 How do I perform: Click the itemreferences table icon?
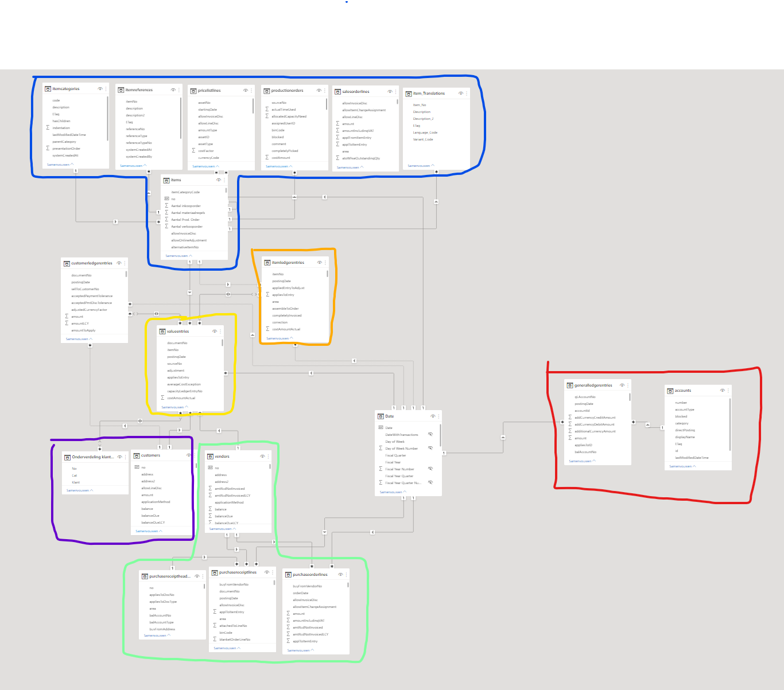click(x=121, y=90)
